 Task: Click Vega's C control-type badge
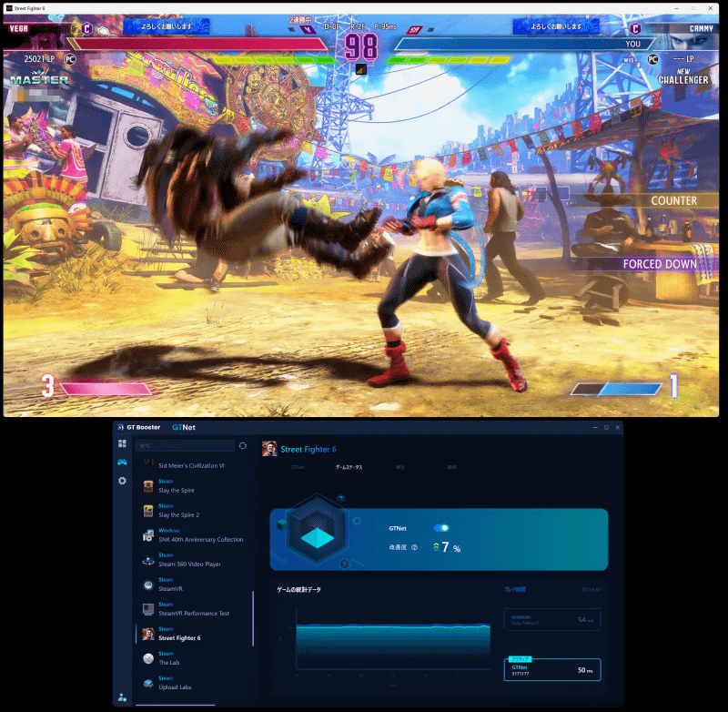[x=86, y=29]
